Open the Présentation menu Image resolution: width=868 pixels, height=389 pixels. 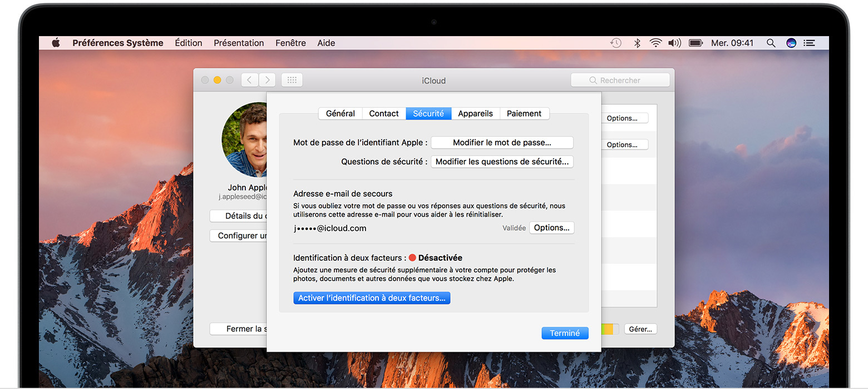point(239,43)
